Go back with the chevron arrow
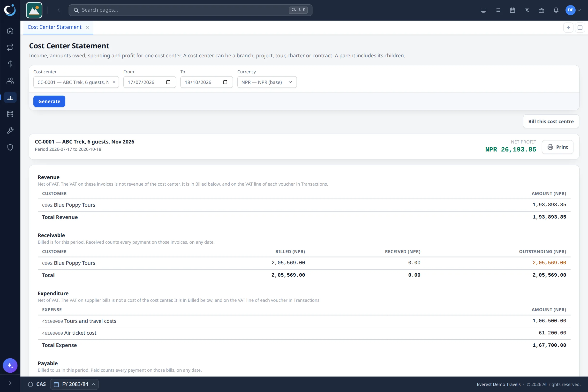 coord(59,10)
